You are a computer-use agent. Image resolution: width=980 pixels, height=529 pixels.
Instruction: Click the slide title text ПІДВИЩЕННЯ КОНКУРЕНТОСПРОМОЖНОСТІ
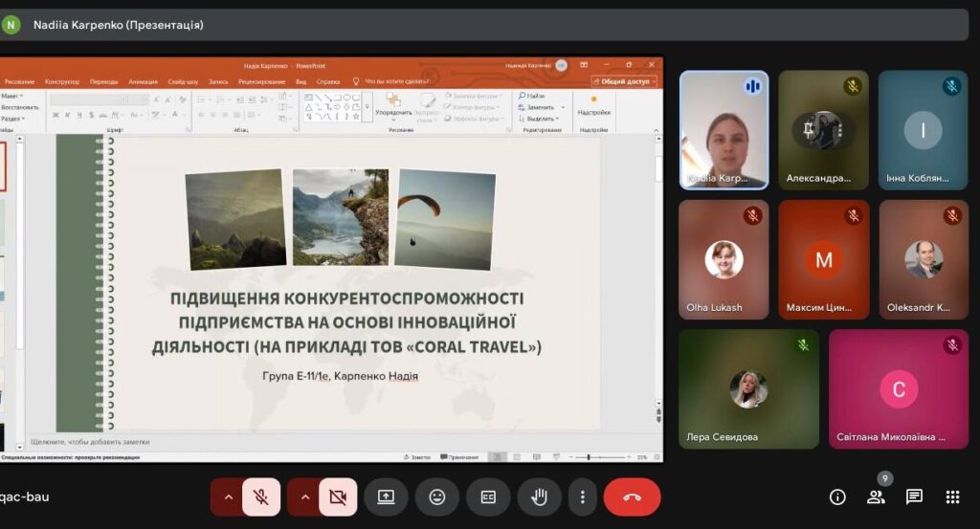(x=346, y=298)
